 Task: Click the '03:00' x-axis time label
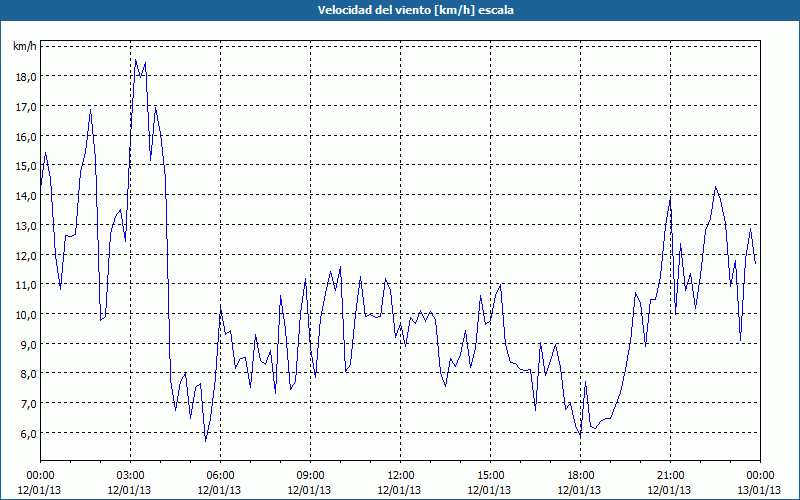tap(130, 476)
